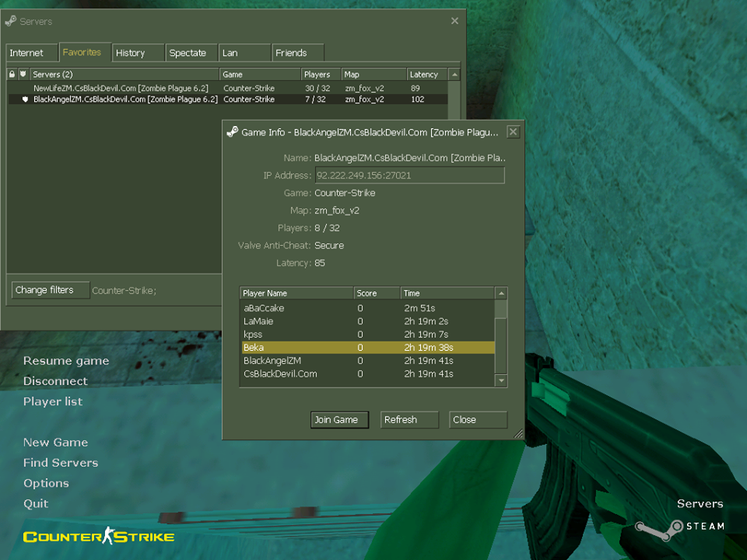Click the Refresh button

point(409,419)
